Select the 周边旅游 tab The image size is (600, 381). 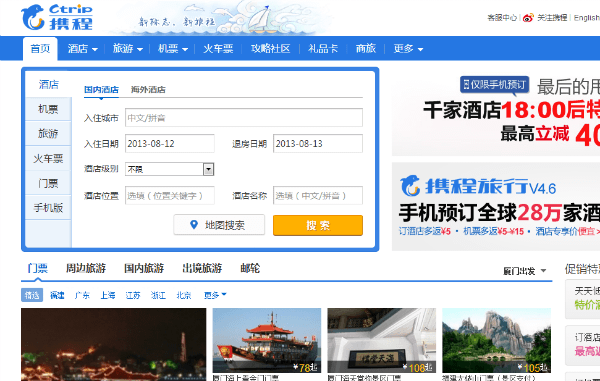86,268
